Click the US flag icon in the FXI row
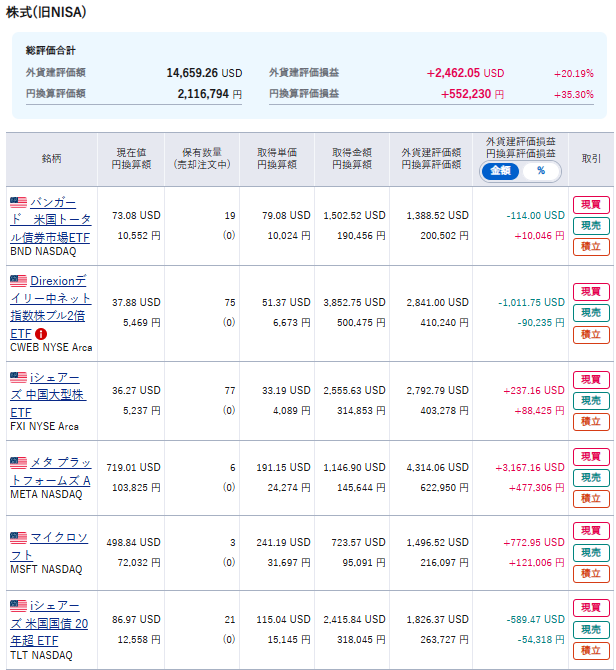 pyautogui.click(x=18, y=377)
